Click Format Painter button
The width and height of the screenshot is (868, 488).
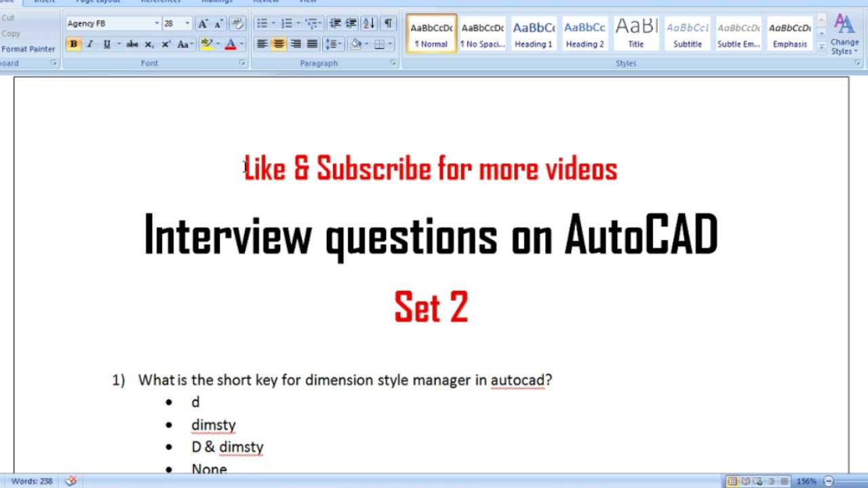tap(27, 49)
